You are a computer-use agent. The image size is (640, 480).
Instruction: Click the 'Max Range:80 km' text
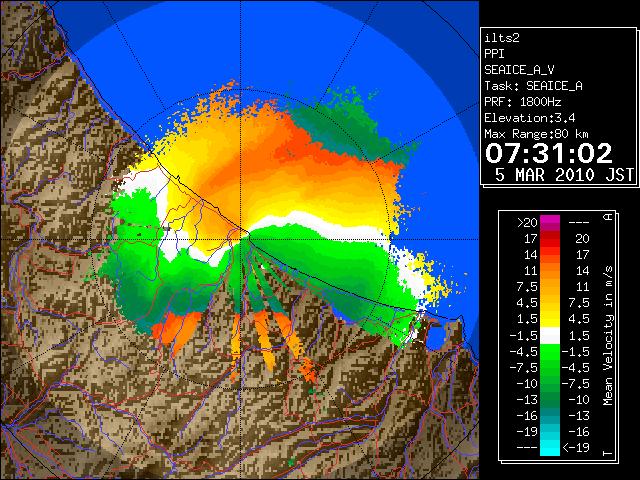point(536,134)
